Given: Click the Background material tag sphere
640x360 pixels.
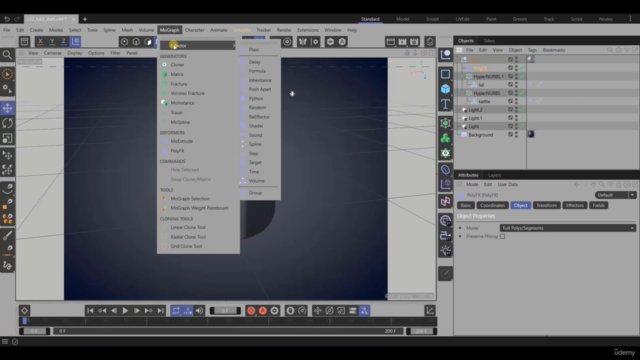Looking at the screenshot, I should 531,134.
